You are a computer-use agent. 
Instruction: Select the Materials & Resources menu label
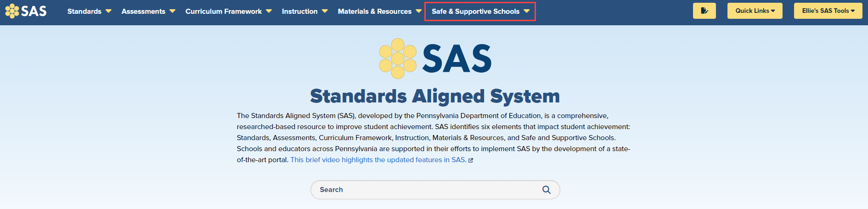tap(374, 11)
